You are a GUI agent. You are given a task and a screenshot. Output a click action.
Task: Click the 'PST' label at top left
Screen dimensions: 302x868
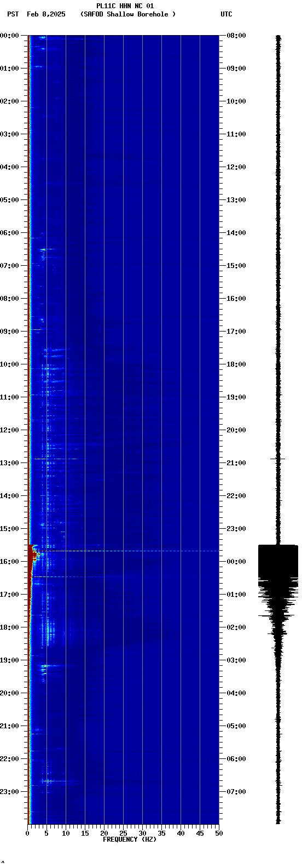pos(13,14)
